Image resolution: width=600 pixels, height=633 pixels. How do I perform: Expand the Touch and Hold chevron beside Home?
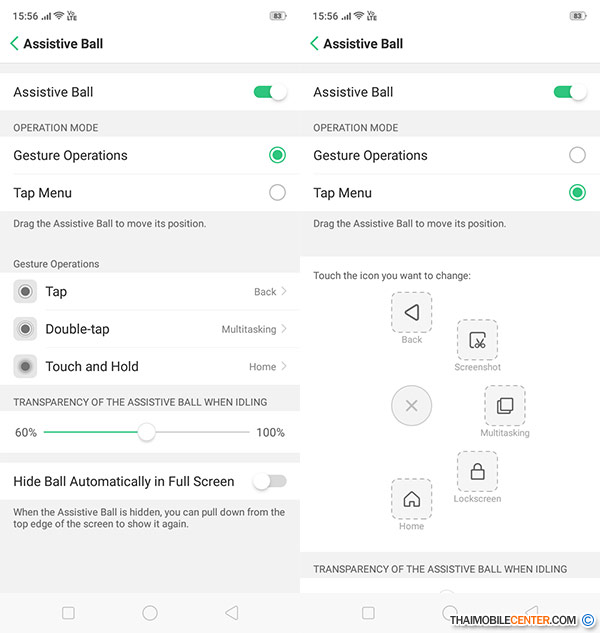pos(284,367)
